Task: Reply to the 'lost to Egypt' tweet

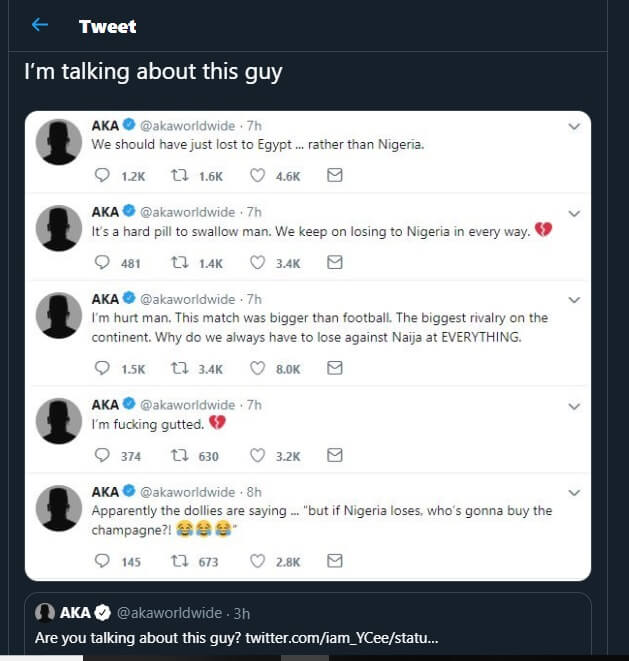Action: coord(102,175)
